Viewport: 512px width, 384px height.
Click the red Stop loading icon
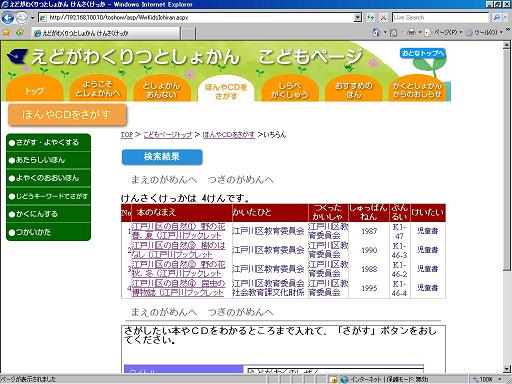click(383, 18)
